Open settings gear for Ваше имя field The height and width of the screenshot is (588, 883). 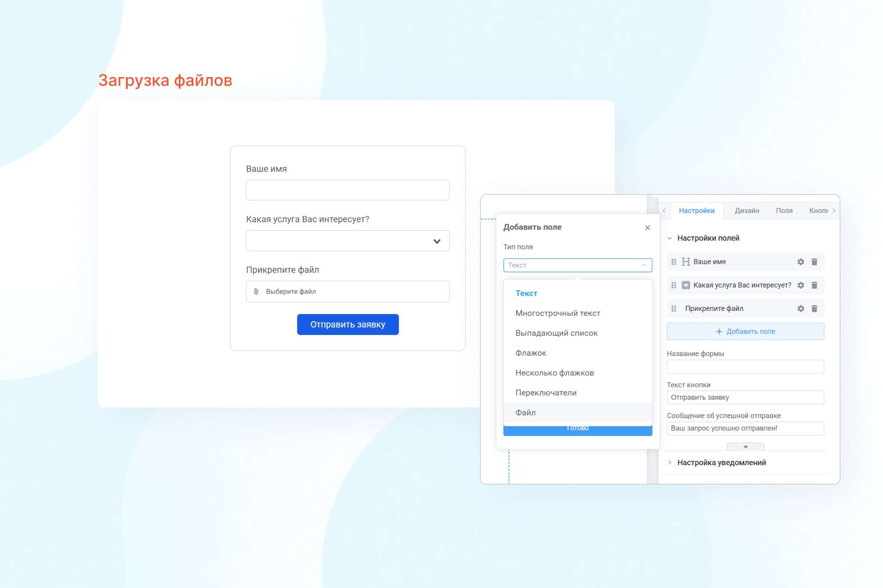pyautogui.click(x=800, y=262)
